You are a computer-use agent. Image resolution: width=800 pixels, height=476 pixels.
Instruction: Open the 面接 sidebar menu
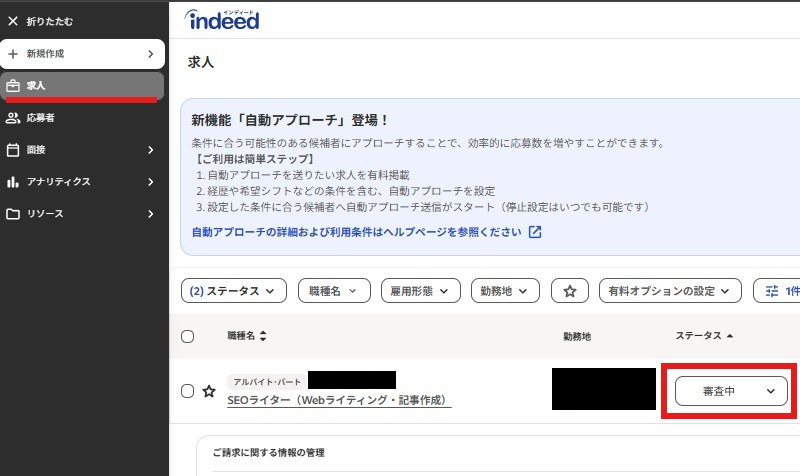tap(80, 150)
